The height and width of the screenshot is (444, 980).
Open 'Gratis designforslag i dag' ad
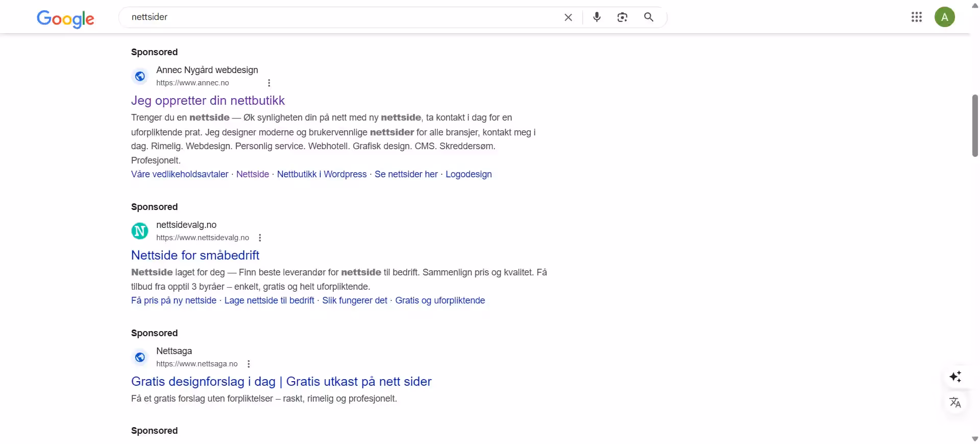(x=281, y=382)
